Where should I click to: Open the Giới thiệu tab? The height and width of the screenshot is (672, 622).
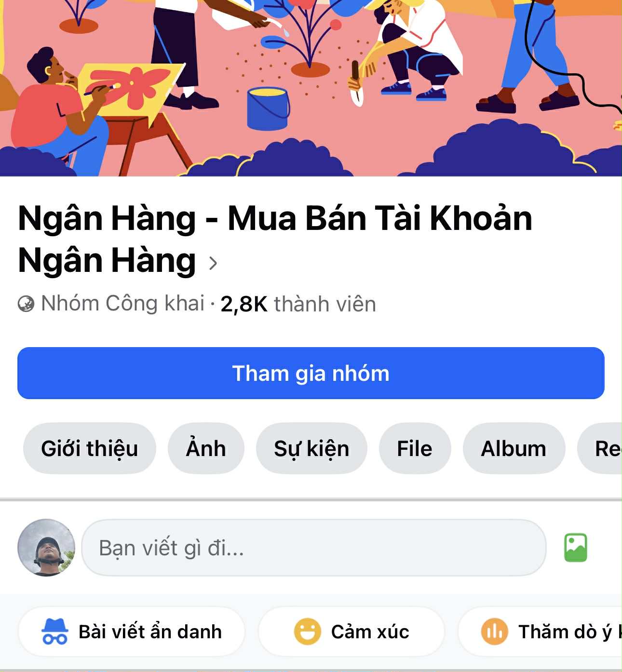[90, 448]
